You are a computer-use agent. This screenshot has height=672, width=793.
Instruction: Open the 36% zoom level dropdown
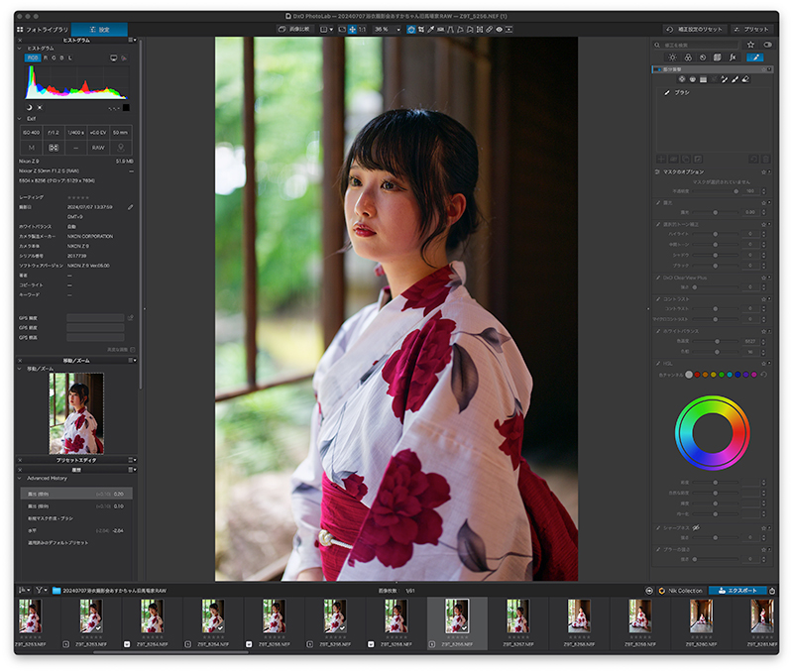[387, 30]
